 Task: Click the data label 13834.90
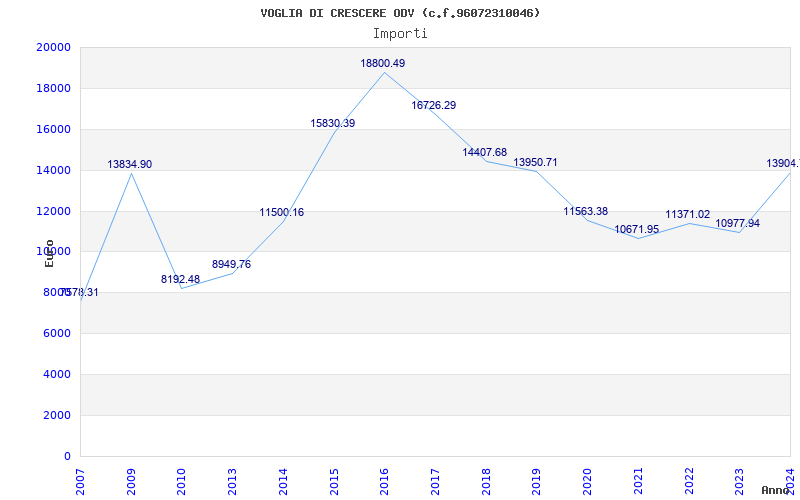[130, 164]
